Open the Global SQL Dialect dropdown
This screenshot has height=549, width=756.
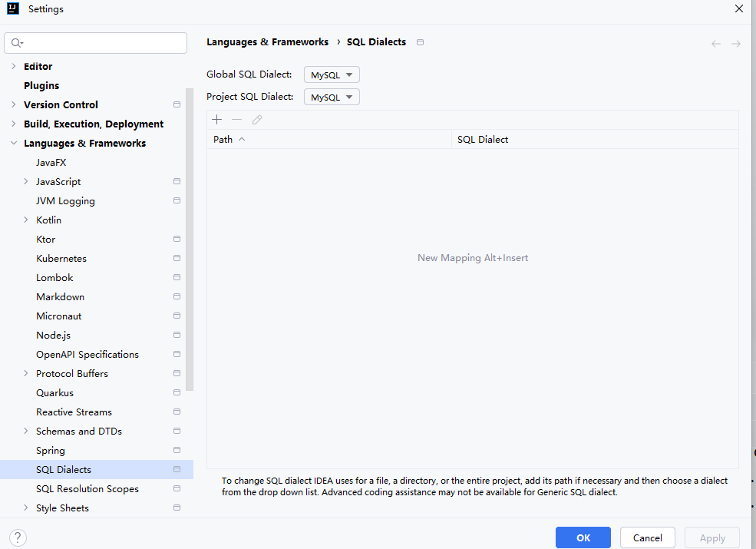pos(332,74)
